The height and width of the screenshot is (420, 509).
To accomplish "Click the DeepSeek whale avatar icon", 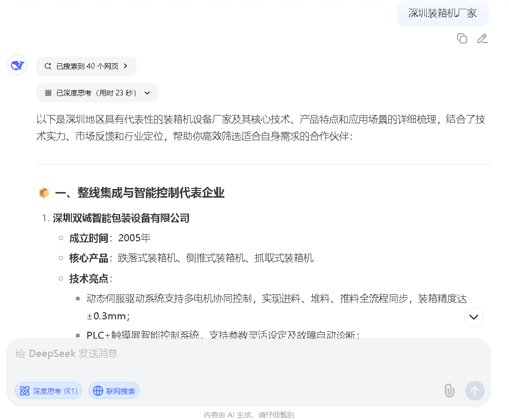I will (17, 65).
